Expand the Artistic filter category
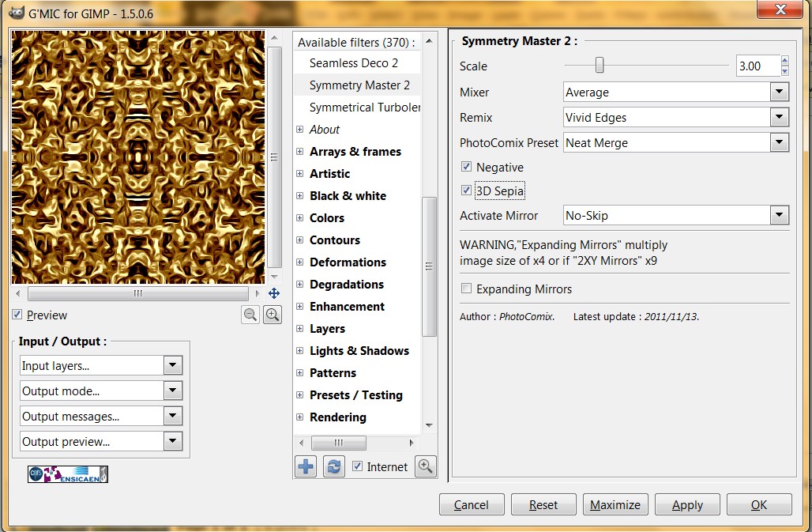 299,174
